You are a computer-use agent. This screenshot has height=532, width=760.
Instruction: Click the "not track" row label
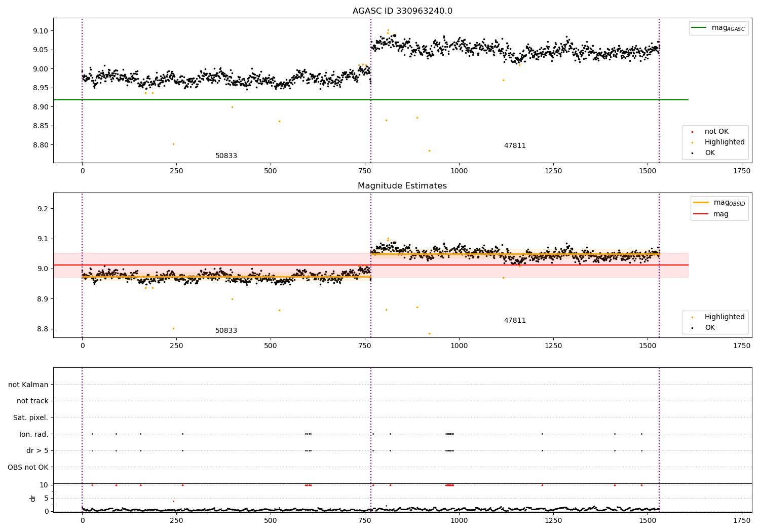click(x=32, y=401)
